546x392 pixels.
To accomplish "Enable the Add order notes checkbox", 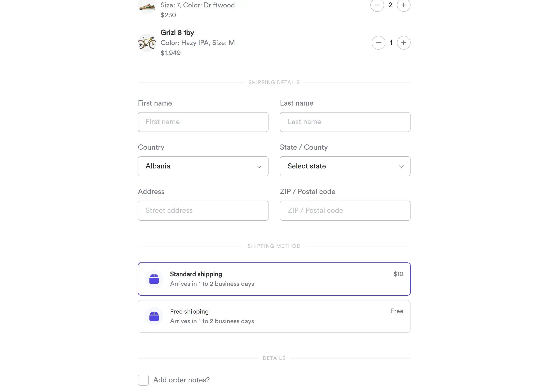I will pyautogui.click(x=143, y=380).
